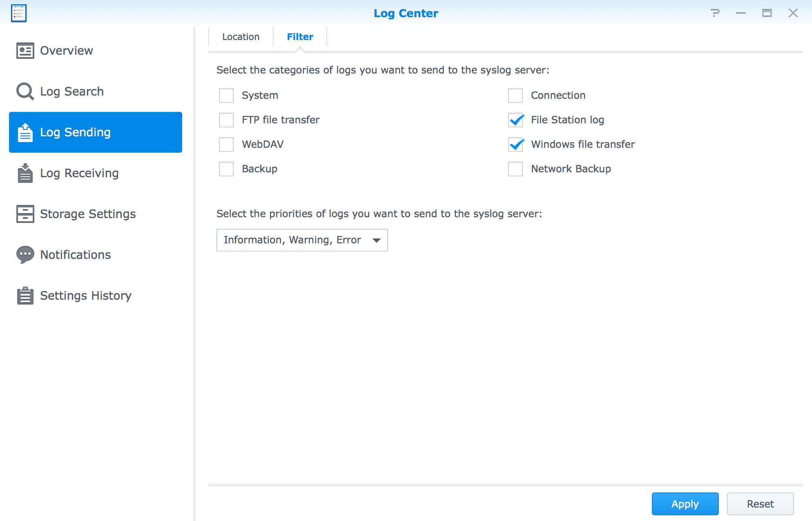Check FTP file transfer logs

click(x=226, y=120)
